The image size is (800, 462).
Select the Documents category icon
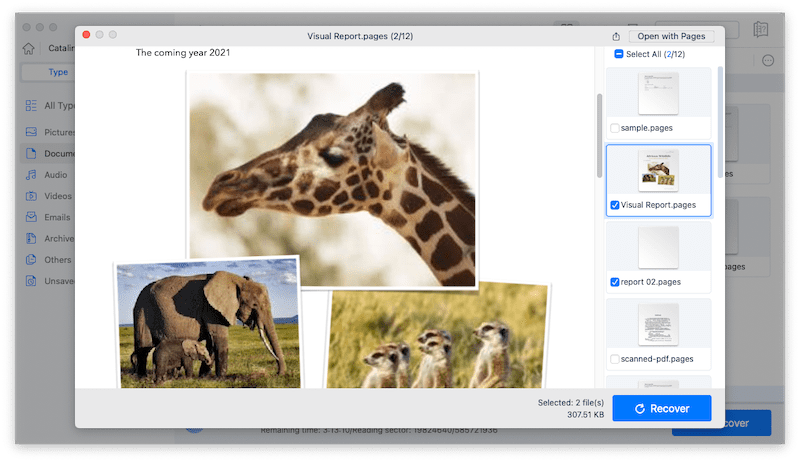tap(31, 153)
